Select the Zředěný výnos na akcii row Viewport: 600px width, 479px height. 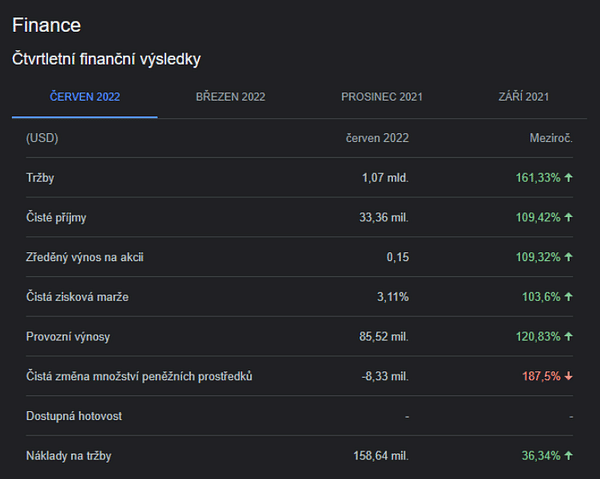[299, 257]
